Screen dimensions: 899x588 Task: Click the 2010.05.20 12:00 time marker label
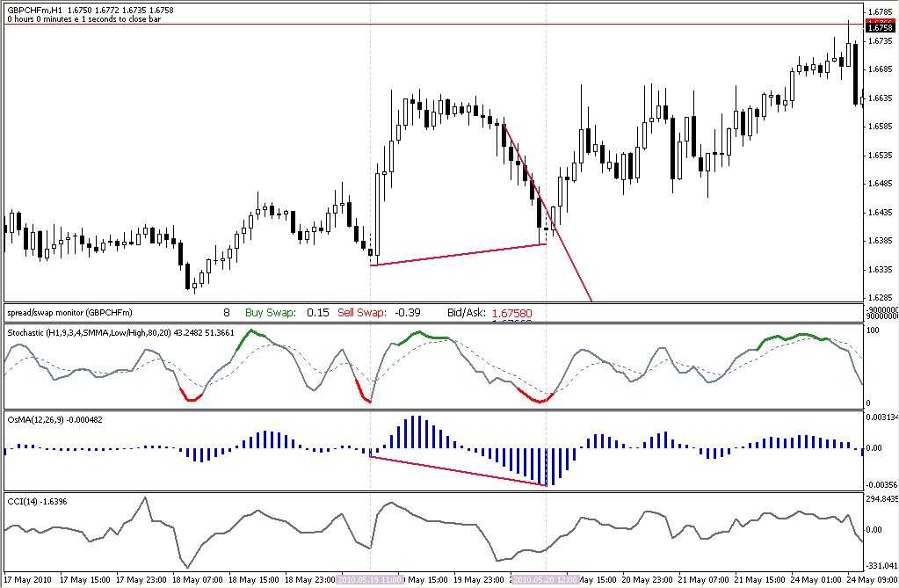(x=546, y=580)
